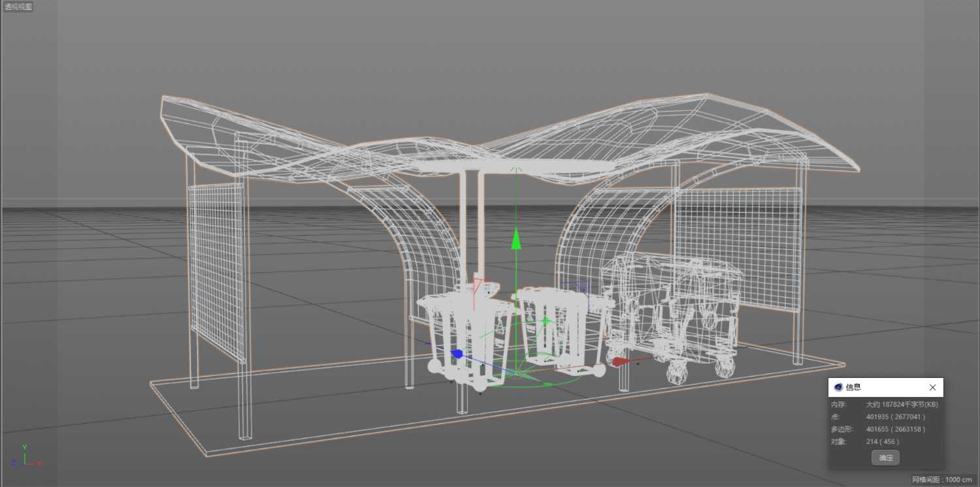Click the 多边形 count value 401655 ( 2663158 )
980x487 pixels.
(895, 429)
